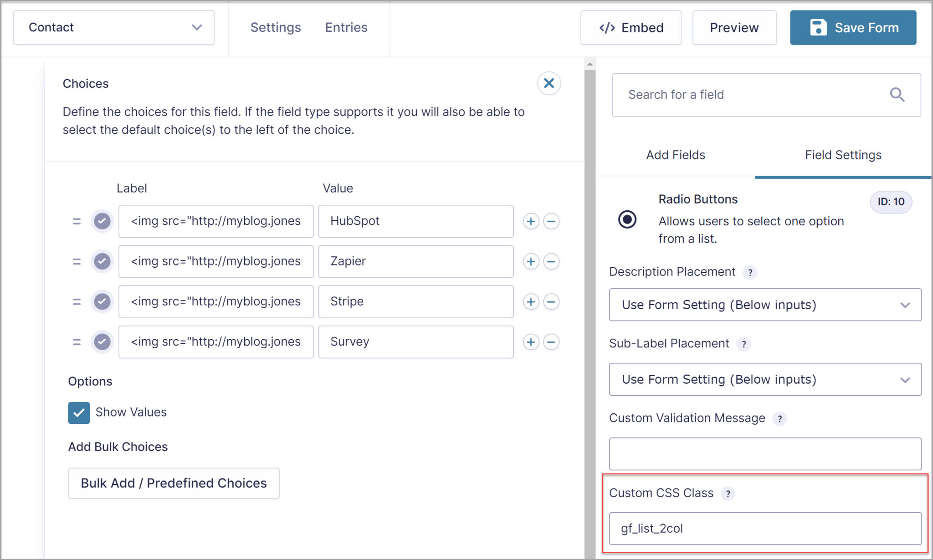
Task: Toggle the default selection for HubSpot choice
Action: (x=102, y=221)
